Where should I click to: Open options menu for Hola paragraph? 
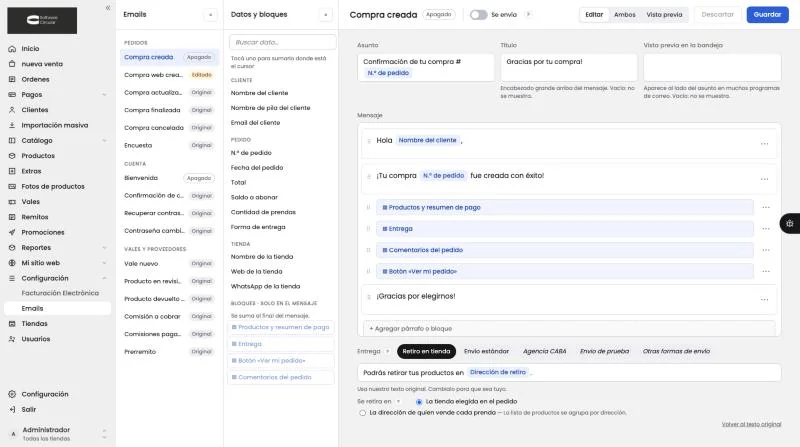[764, 144]
